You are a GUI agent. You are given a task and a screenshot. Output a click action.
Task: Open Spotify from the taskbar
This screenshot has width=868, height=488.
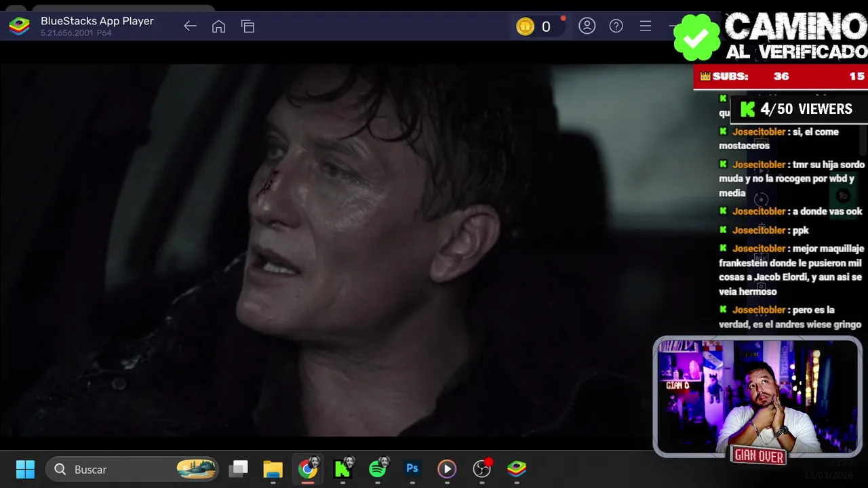[x=378, y=469]
